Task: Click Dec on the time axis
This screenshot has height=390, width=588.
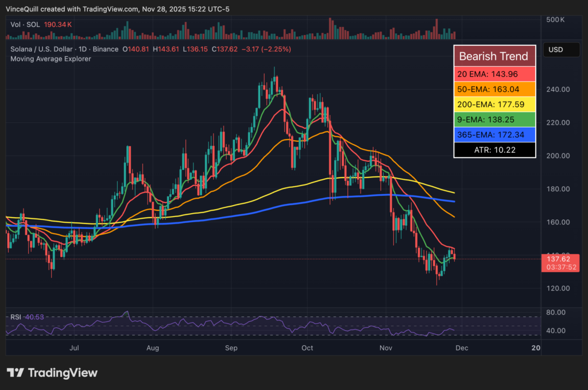Action: point(463,347)
